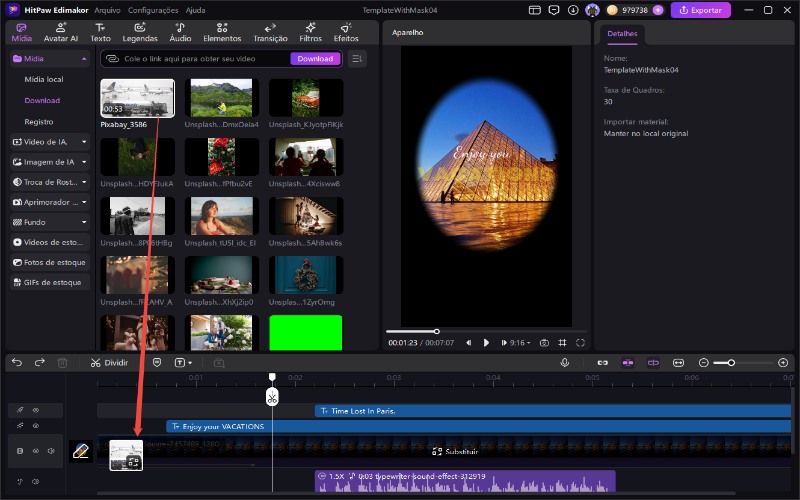Screen dimensions: 800x500
Task: Select the Pixabay_3586 video thumbnail
Action: (137, 98)
